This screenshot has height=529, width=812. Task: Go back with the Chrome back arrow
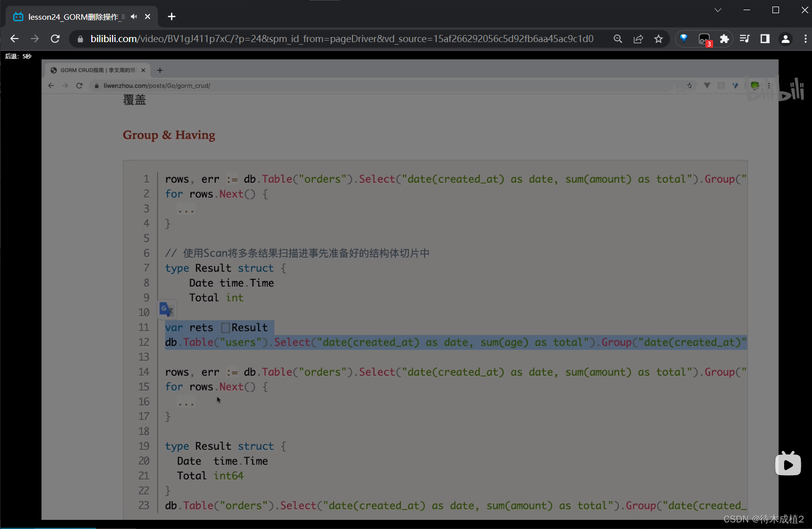click(x=14, y=39)
